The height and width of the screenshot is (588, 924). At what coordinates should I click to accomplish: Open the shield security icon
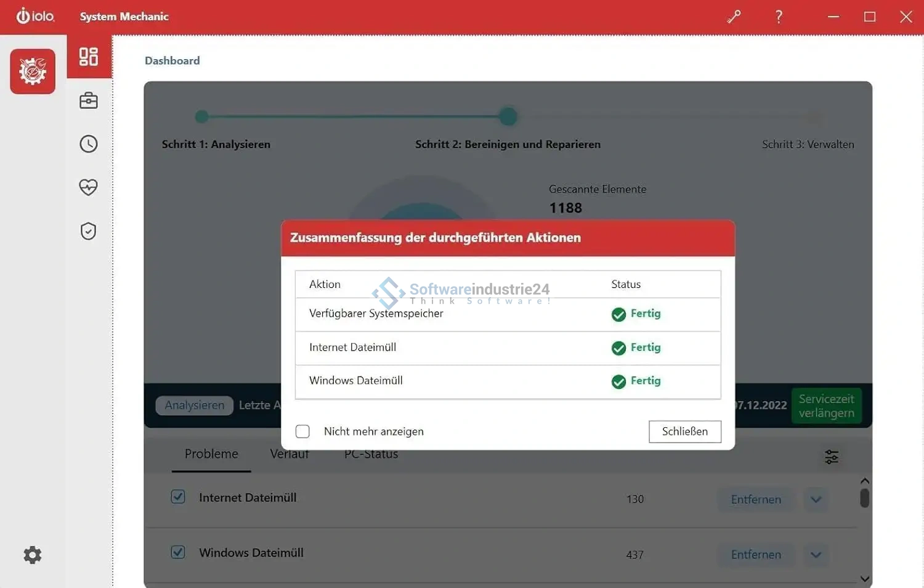89,231
